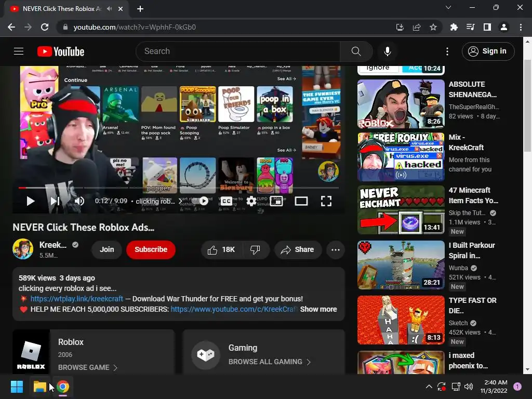Viewport: 532px width, 399px height.
Task: Bookmark this page with star
Action: click(433, 27)
